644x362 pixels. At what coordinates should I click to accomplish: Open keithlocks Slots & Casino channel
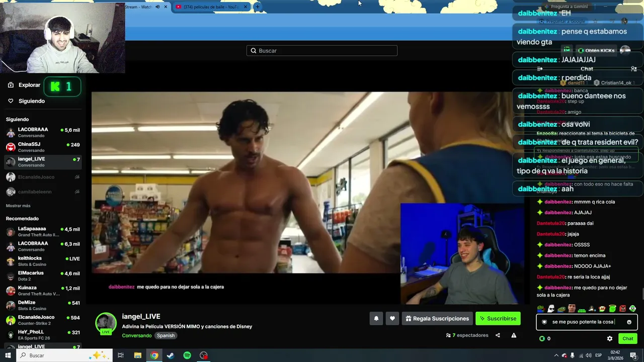[x=43, y=261]
